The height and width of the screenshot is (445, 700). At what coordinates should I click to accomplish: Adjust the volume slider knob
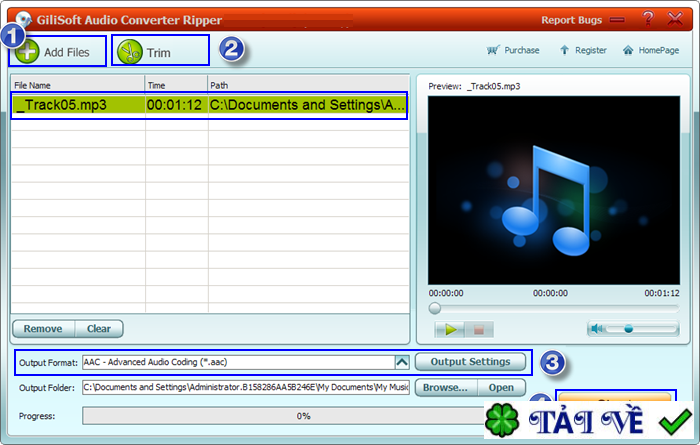[629, 329]
